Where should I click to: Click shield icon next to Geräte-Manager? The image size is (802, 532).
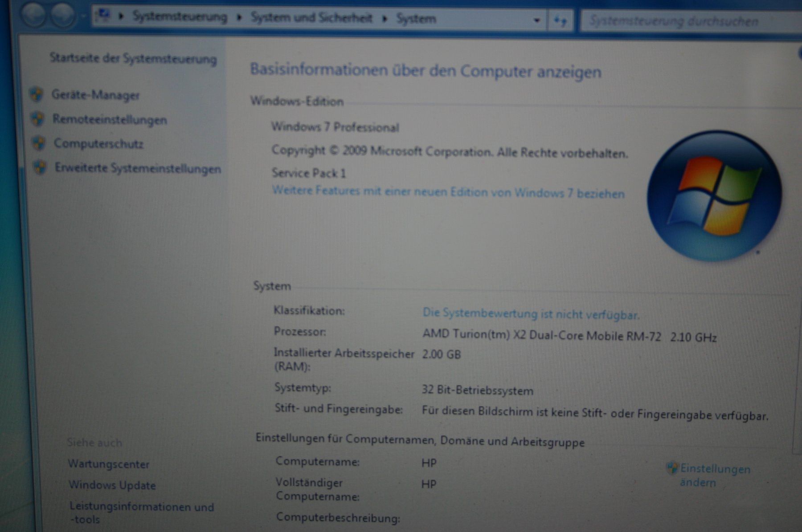(x=37, y=94)
